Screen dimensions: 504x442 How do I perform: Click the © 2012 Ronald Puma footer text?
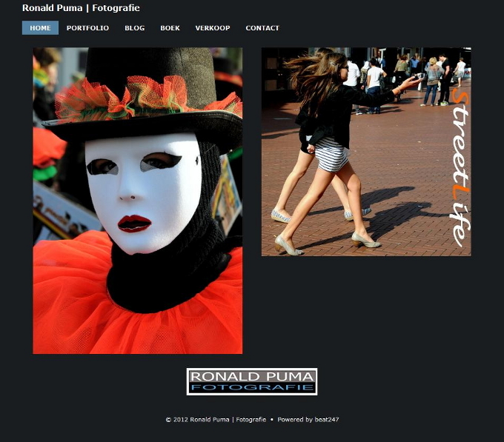pyautogui.click(x=215, y=420)
